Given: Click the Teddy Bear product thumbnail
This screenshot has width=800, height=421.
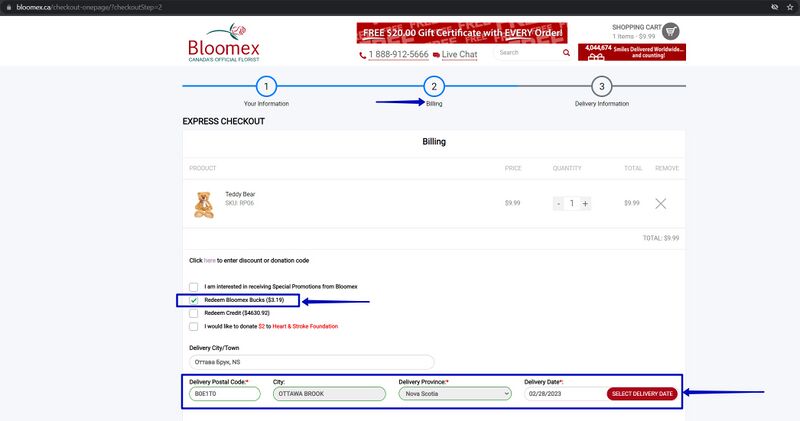Looking at the screenshot, I should (204, 205).
